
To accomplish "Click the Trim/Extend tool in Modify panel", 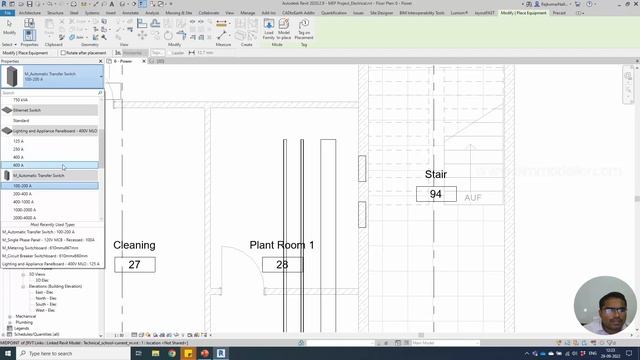I will click(181, 36).
